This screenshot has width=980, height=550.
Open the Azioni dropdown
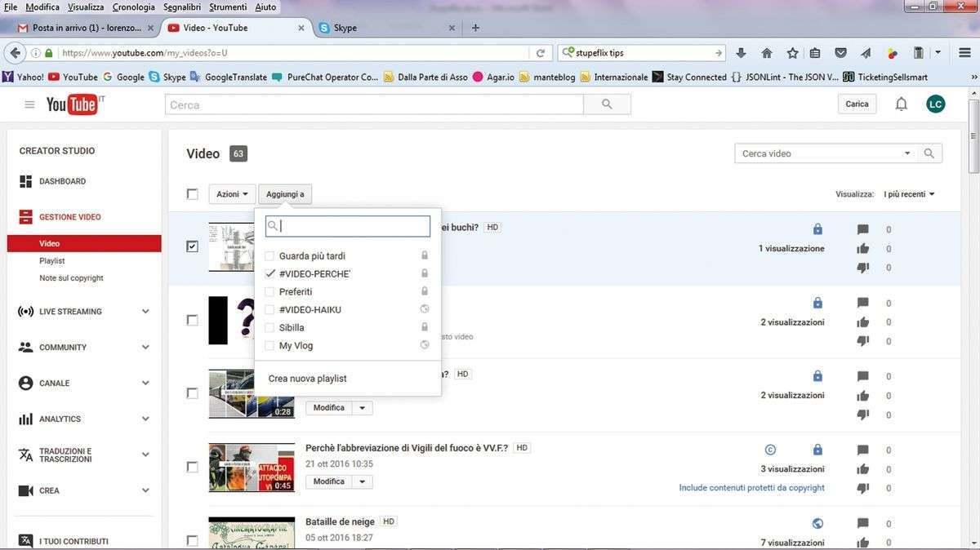pos(232,194)
